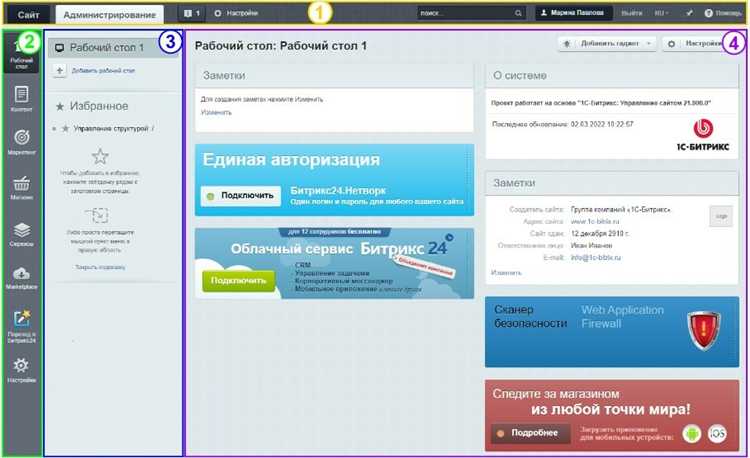Click the logo placeholder thumbnail
The width and height of the screenshot is (750, 458).
coord(721,217)
